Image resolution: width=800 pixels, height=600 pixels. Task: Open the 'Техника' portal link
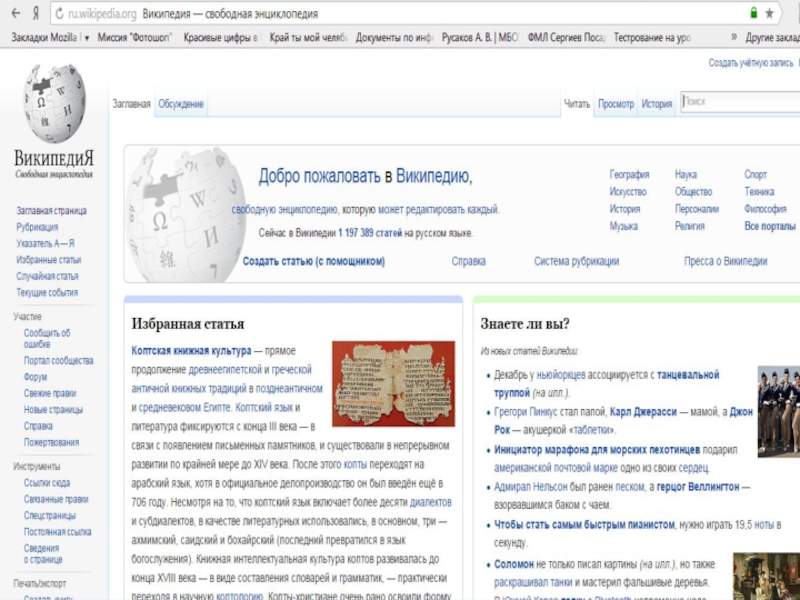coord(759,192)
